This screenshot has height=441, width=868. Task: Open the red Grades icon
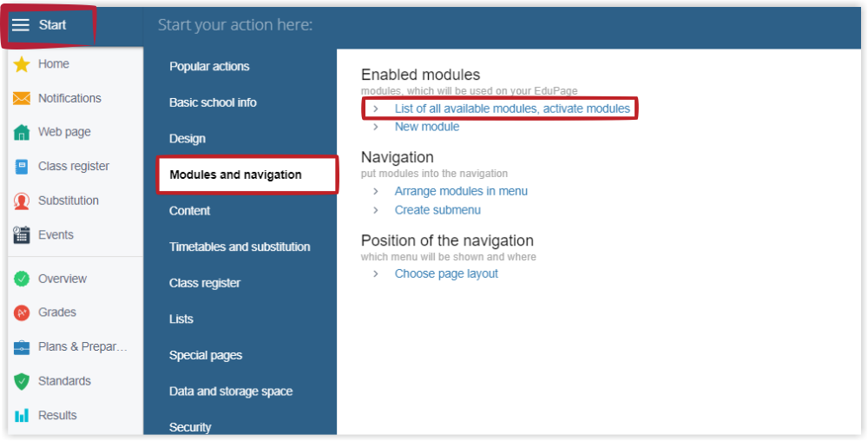pyautogui.click(x=22, y=313)
